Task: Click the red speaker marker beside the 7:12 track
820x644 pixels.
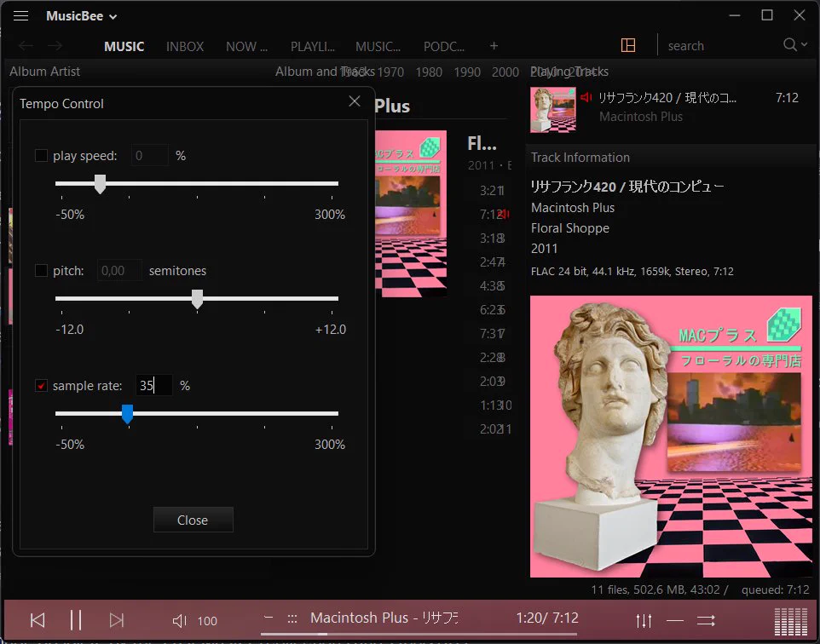Action: tap(504, 214)
